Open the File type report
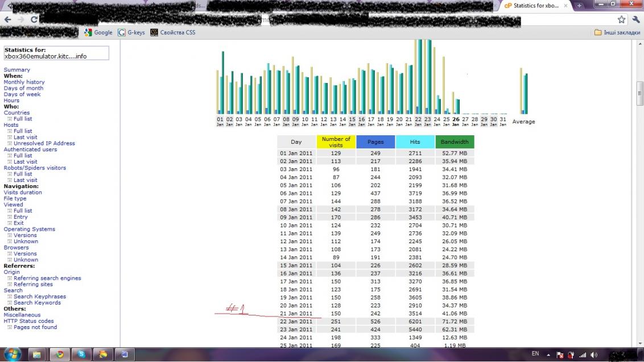644x362 pixels. point(15,199)
